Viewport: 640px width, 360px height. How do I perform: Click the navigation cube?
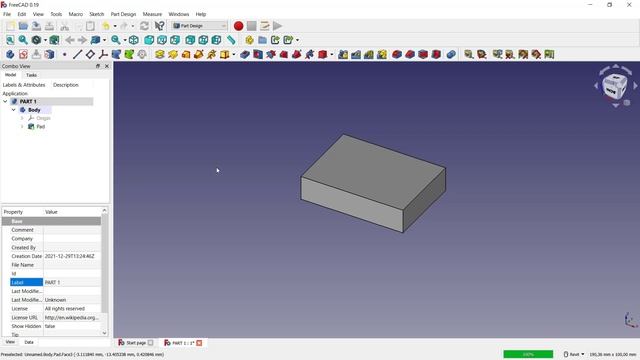coord(615,85)
